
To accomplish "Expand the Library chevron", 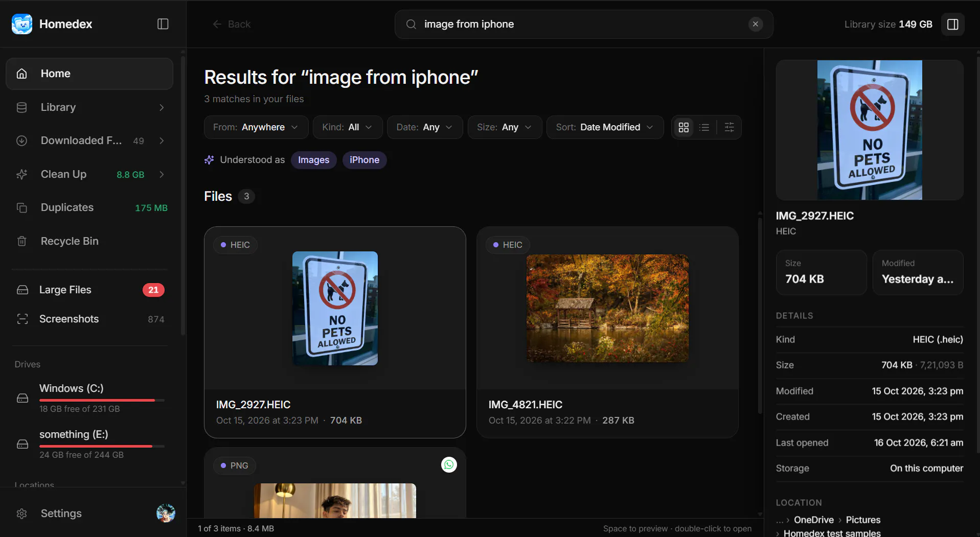I will coord(162,107).
